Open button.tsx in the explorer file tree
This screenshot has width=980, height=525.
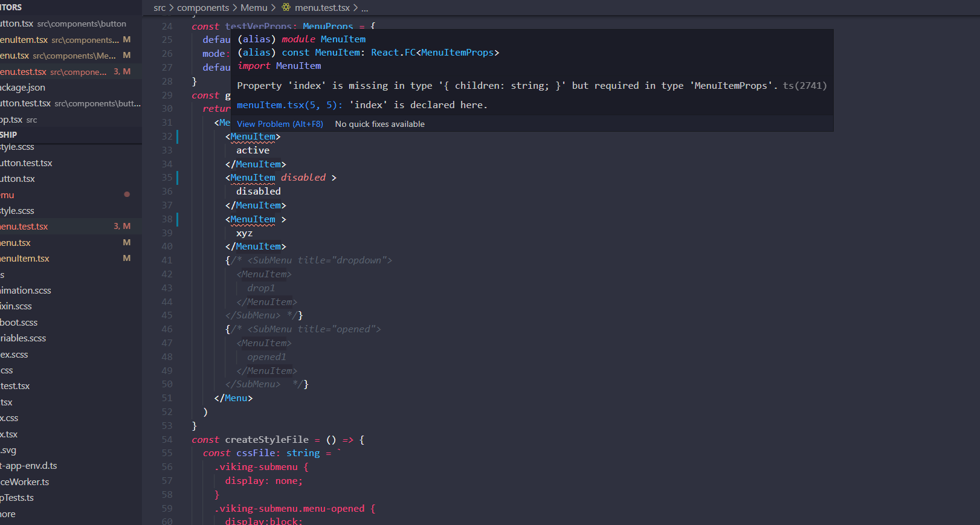coord(71,179)
